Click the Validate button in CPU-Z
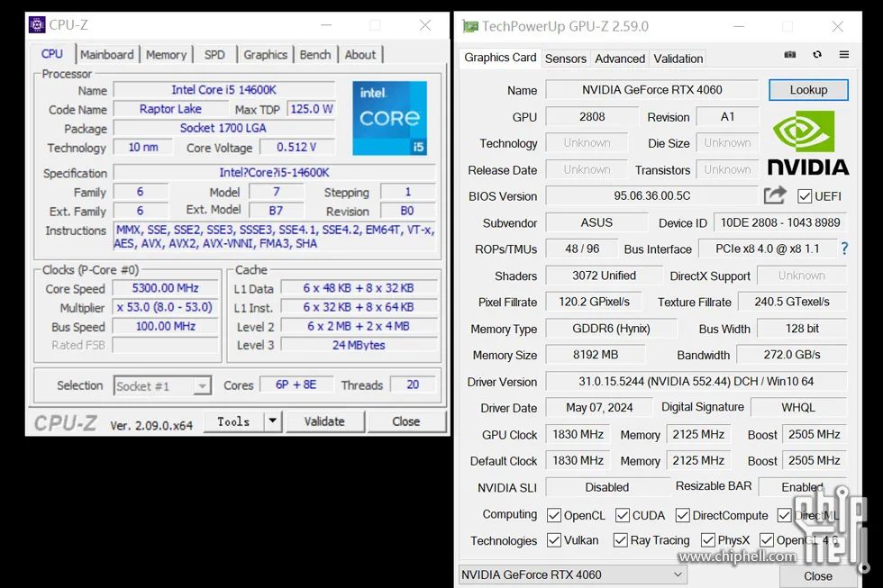 click(324, 421)
